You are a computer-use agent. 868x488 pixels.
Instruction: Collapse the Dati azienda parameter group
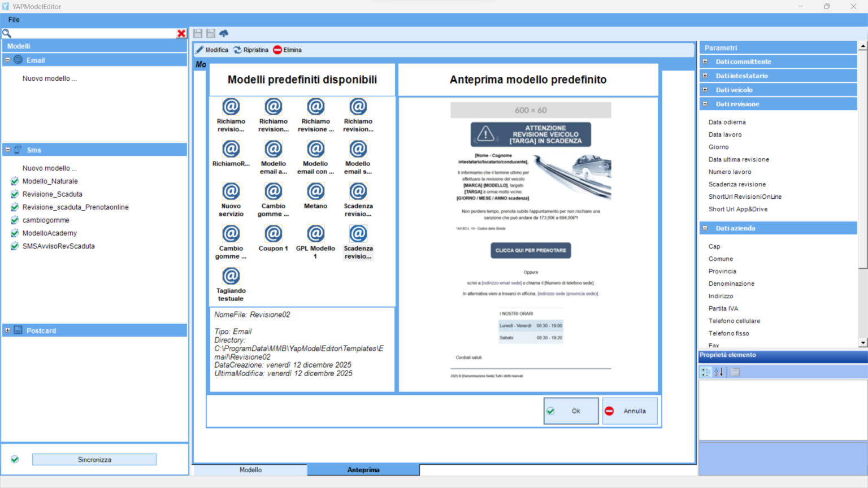[705, 228]
